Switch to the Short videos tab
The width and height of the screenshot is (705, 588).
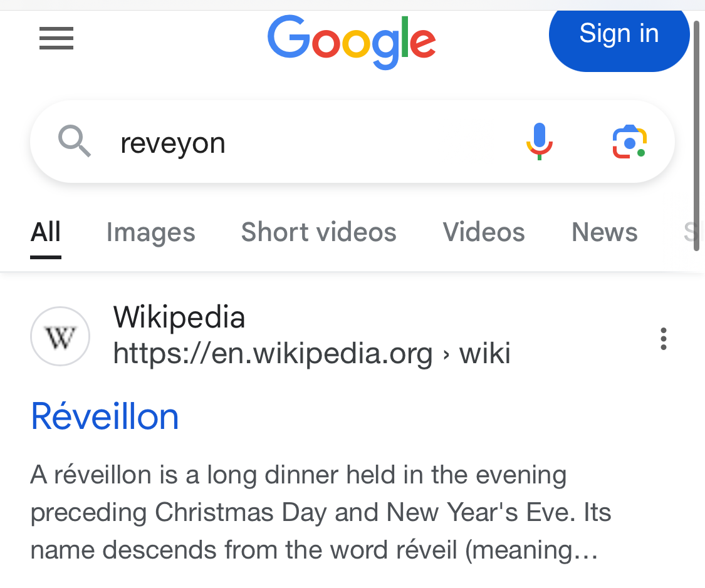click(x=319, y=232)
